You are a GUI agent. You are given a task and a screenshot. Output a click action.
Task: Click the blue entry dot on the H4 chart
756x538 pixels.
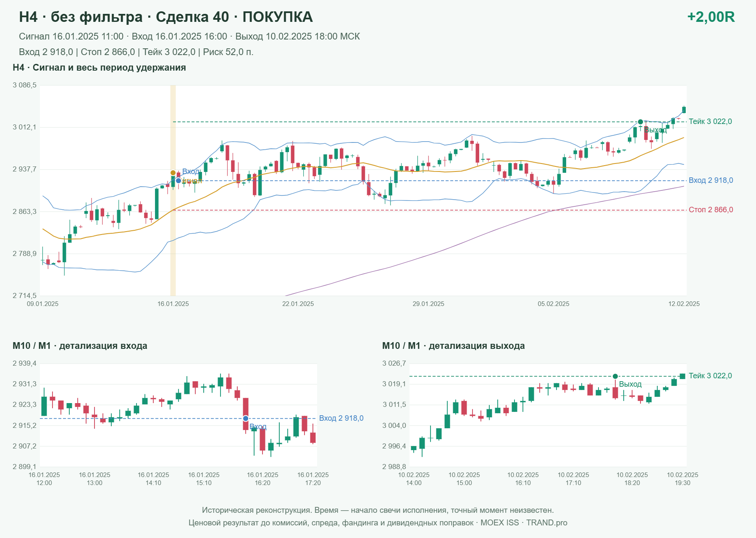(x=178, y=181)
